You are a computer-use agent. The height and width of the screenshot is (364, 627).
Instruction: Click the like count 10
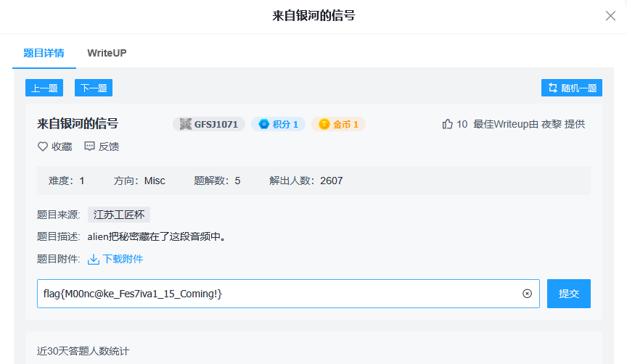pos(462,124)
